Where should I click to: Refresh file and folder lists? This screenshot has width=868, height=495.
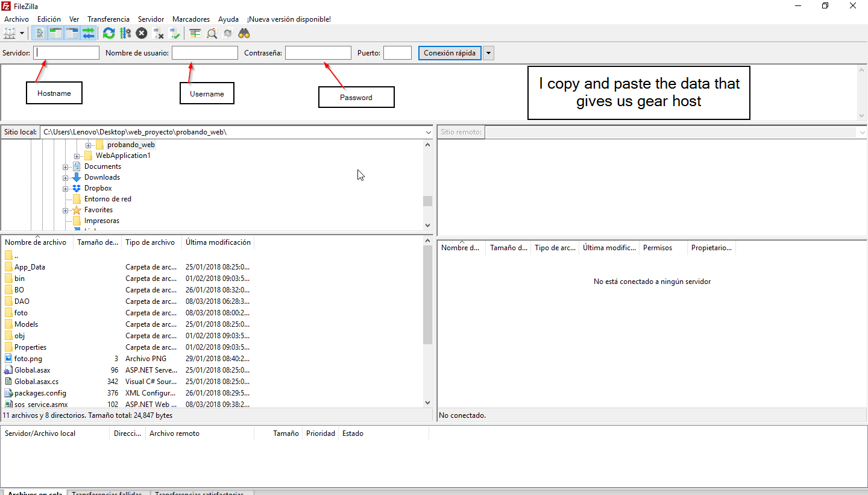108,33
